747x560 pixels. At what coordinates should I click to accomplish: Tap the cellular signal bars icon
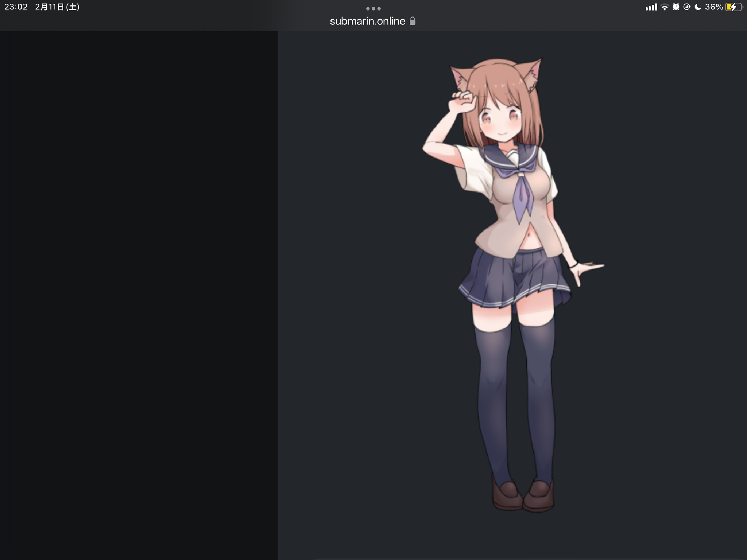click(x=651, y=7)
